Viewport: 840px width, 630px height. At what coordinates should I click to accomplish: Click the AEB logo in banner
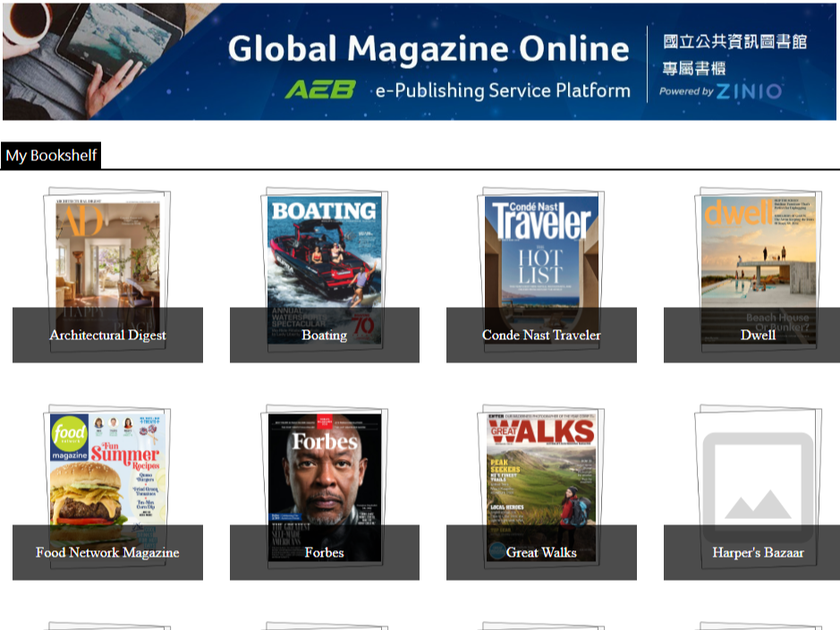click(x=320, y=89)
